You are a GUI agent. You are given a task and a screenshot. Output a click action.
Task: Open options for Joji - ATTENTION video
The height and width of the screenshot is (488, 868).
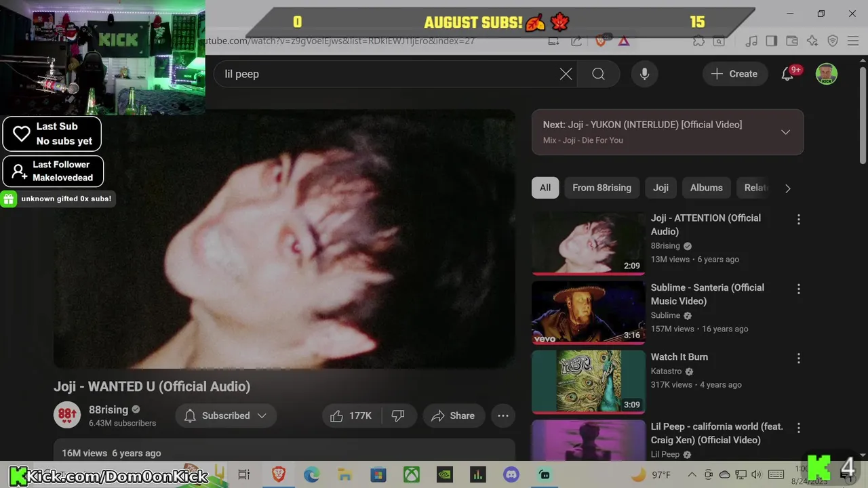(x=798, y=219)
